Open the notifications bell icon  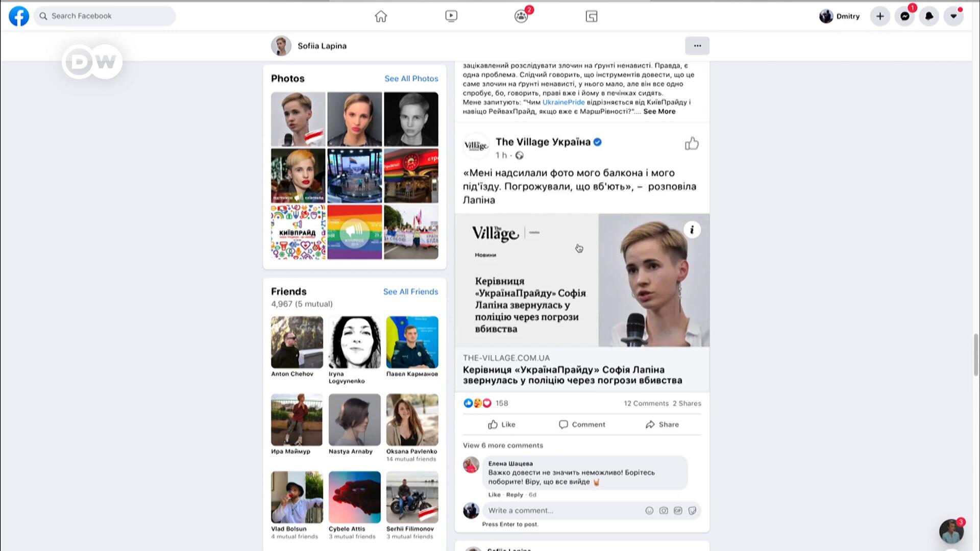[929, 16]
